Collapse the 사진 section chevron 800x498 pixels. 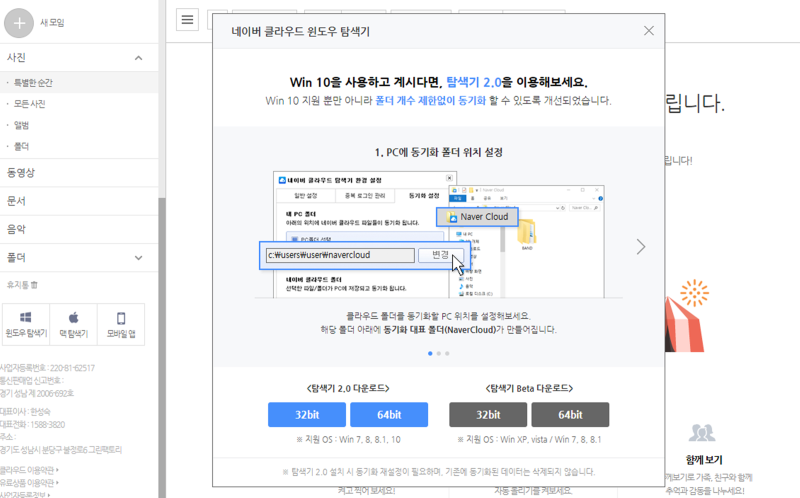point(138,58)
